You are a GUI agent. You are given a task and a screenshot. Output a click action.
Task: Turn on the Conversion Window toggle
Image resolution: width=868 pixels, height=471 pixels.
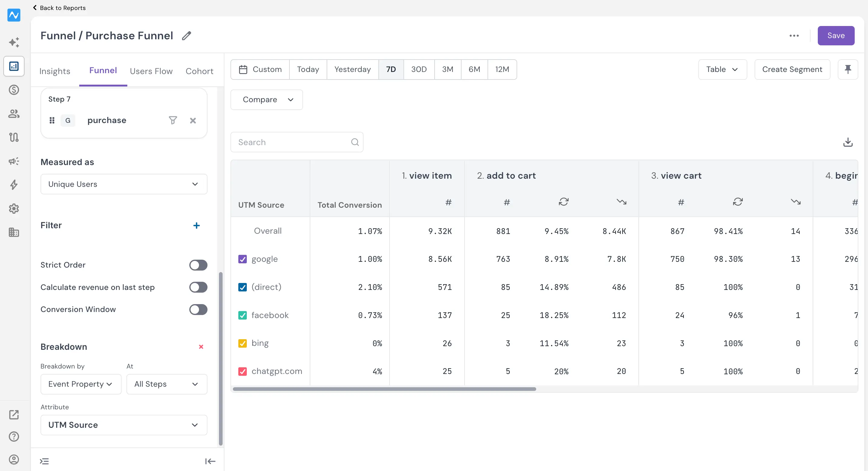(198, 309)
